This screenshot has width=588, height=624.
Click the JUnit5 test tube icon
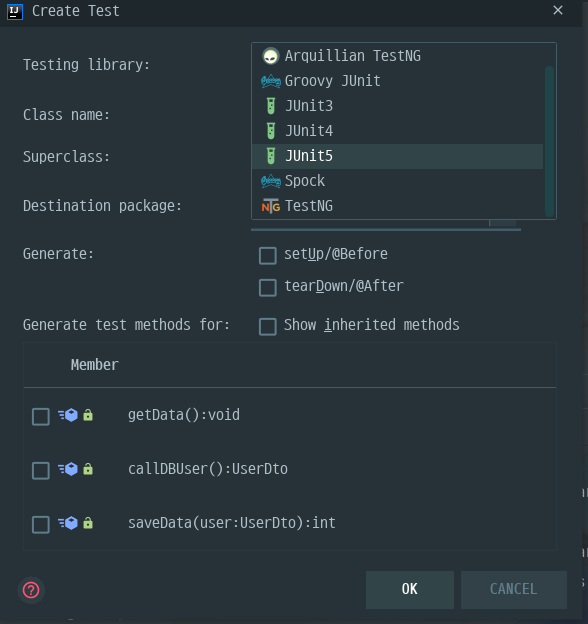(x=271, y=156)
